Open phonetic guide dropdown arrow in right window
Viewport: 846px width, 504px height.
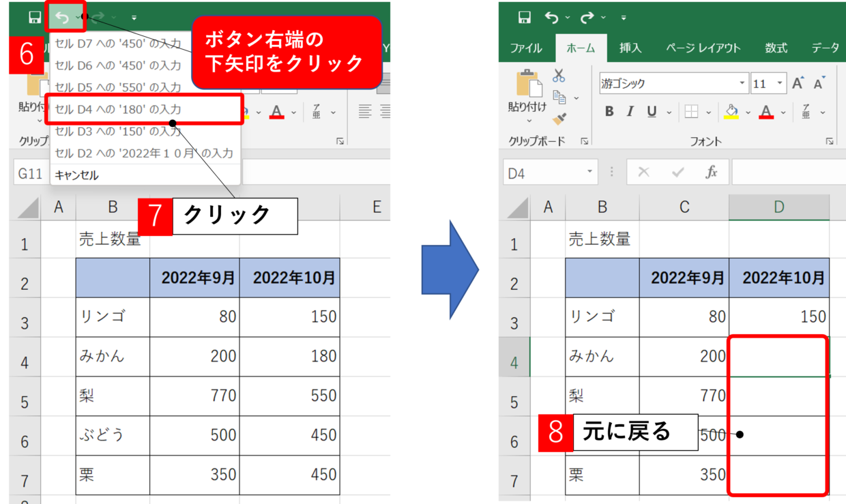coord(823,113)
